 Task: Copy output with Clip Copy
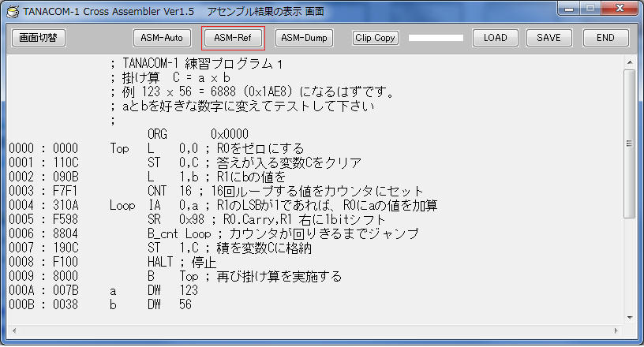pyautogui.click(x=375, y=38)
